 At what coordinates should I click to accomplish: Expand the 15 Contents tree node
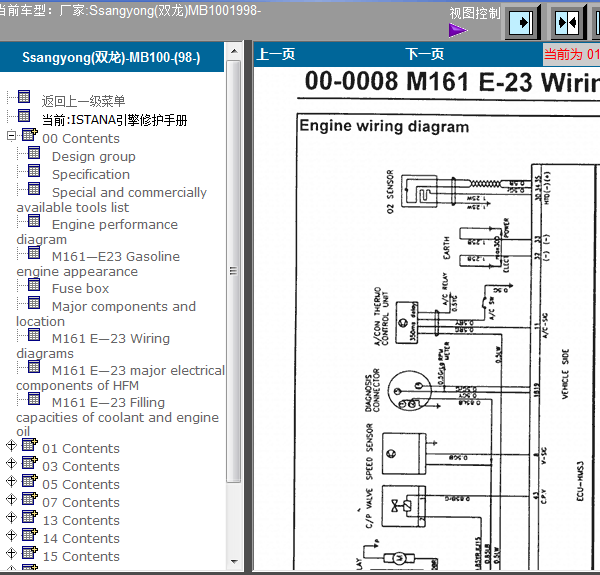click(x=11, y=553)
